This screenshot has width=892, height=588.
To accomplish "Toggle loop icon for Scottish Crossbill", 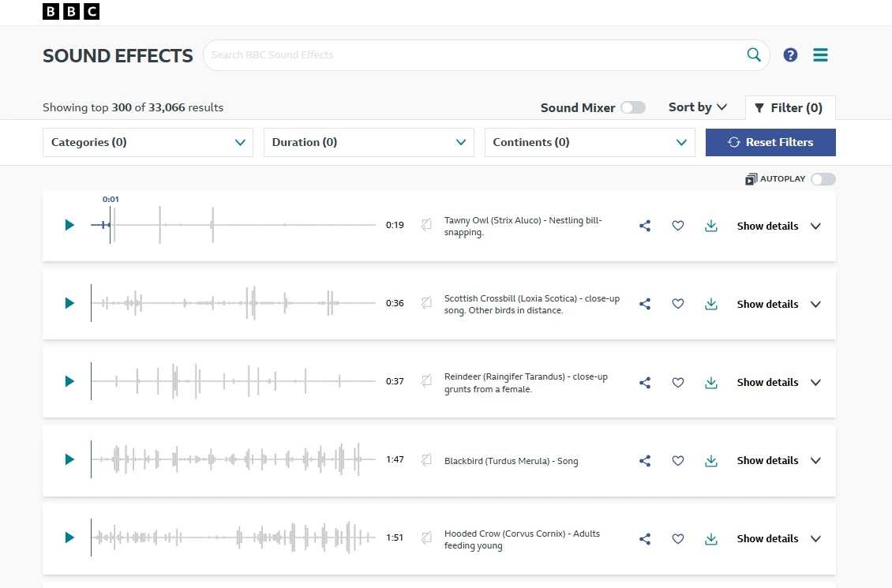I will coord(426,302).
